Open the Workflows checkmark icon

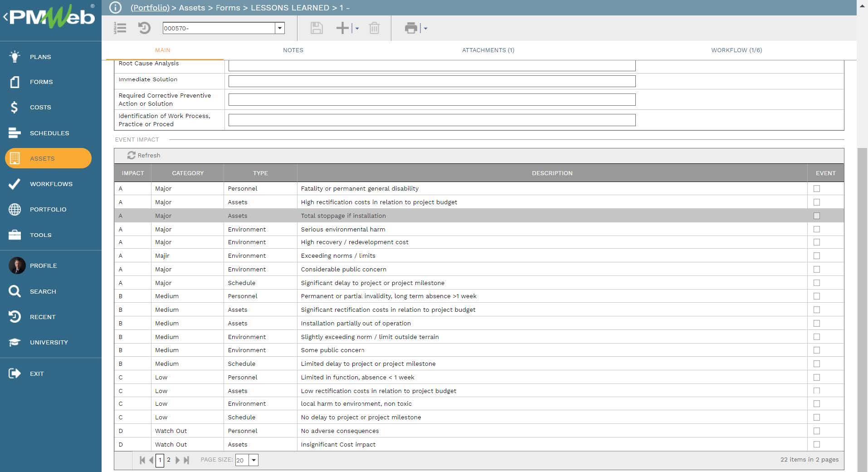pyautogui.click(x=15, y=184)
